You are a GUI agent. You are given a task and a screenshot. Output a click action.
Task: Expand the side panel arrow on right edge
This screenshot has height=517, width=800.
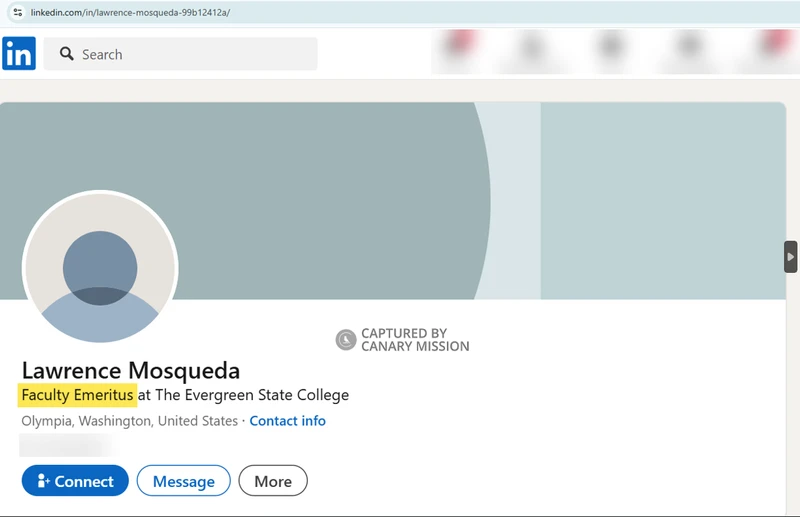point(790,257)
